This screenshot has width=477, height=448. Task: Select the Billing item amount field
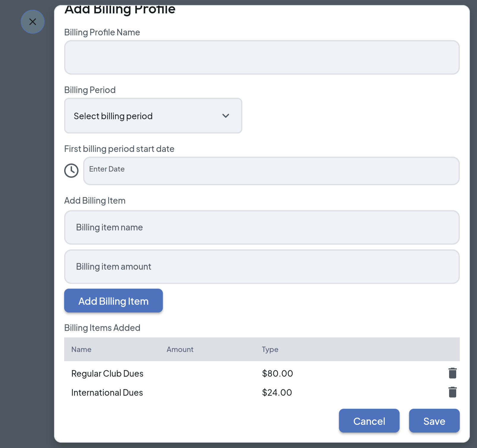[262, 267]
